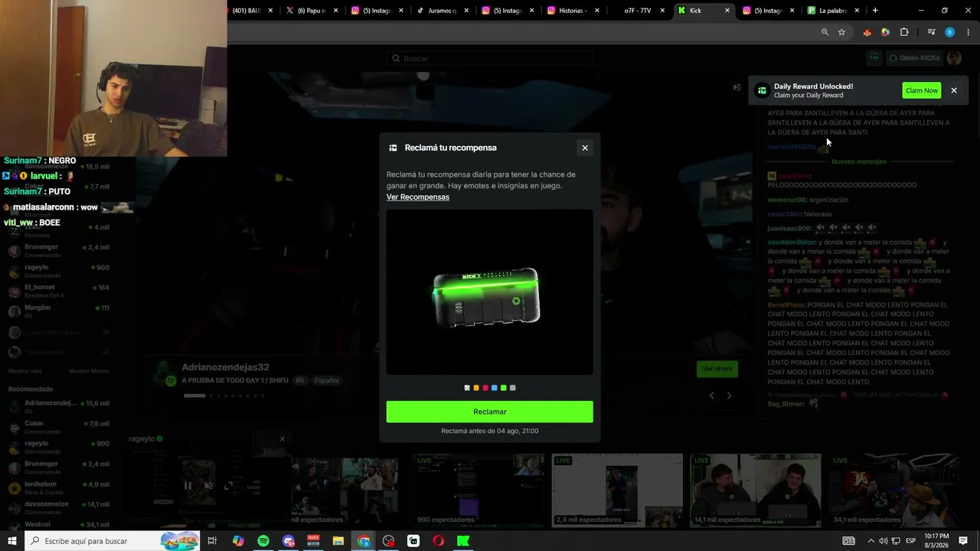
Task: Open the 2,4 mil espectadores thumbnail
Action: pyautogui.click(x=617, y=491)
